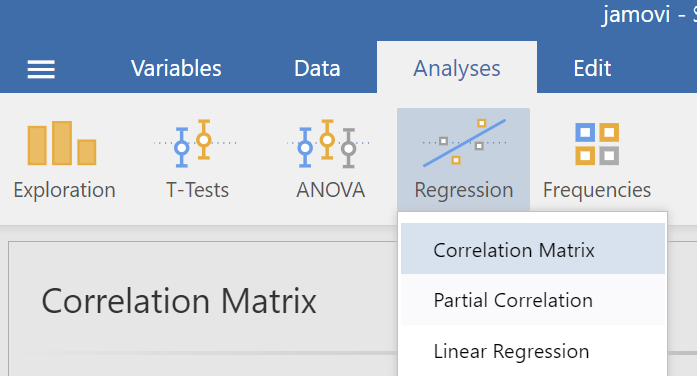Expand the T-Tests text label
This screenshot has width=697, height=376.
197,190
